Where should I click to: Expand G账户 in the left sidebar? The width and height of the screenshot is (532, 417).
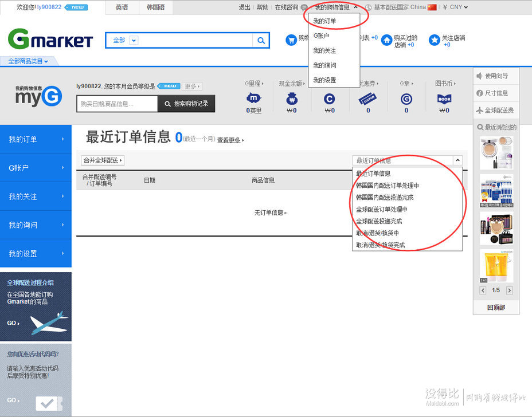(36, 168)
